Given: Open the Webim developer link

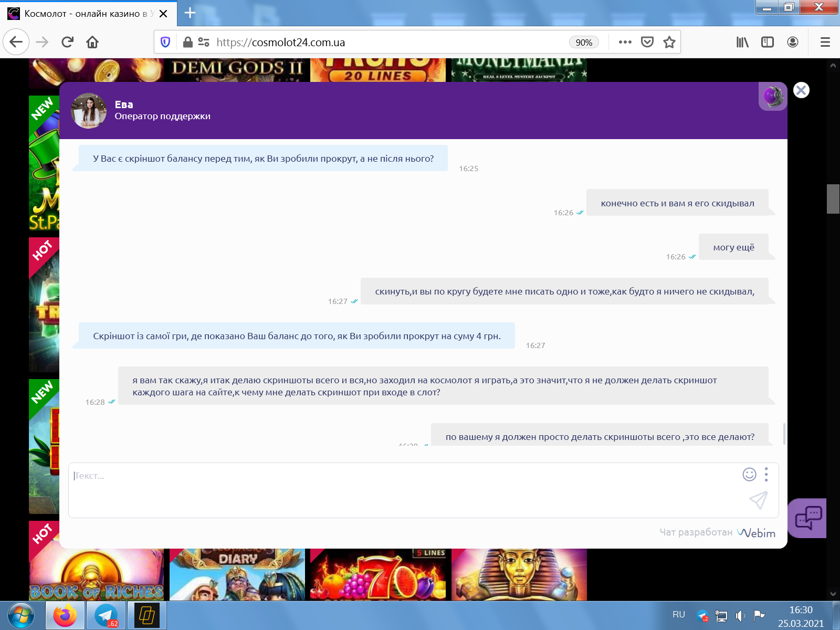Looking at the screenshot, I should (x=756, y=533).
